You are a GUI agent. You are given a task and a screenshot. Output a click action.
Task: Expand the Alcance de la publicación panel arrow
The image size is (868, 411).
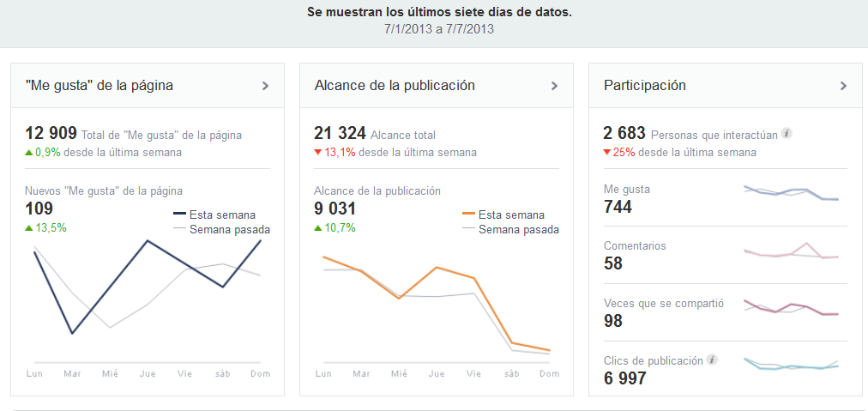point(554,86)
